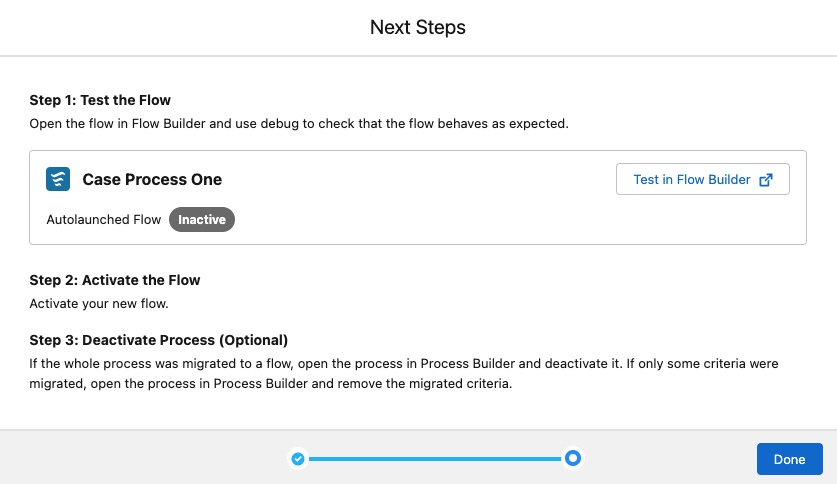Click the Process Builder deactivation instructions paragraph
The height and width of the screenshot is (484, 837).
coord(400,372)
